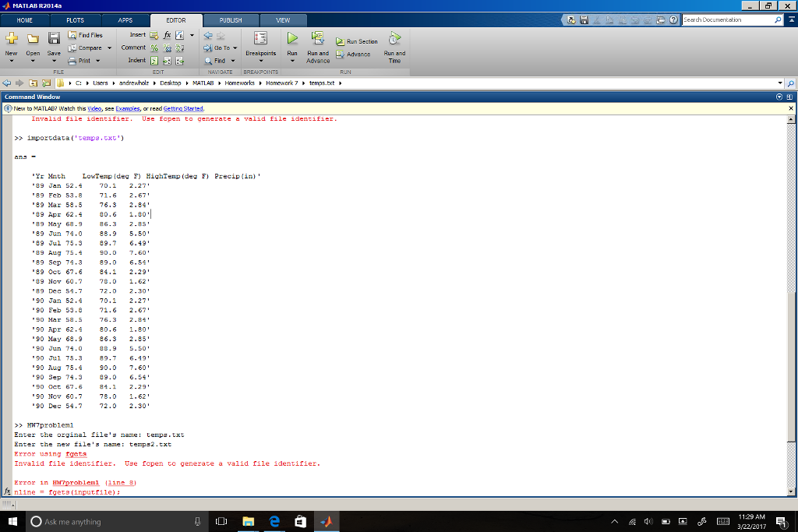
Task: Click the increase indent icon
Action: click(167, 61)
